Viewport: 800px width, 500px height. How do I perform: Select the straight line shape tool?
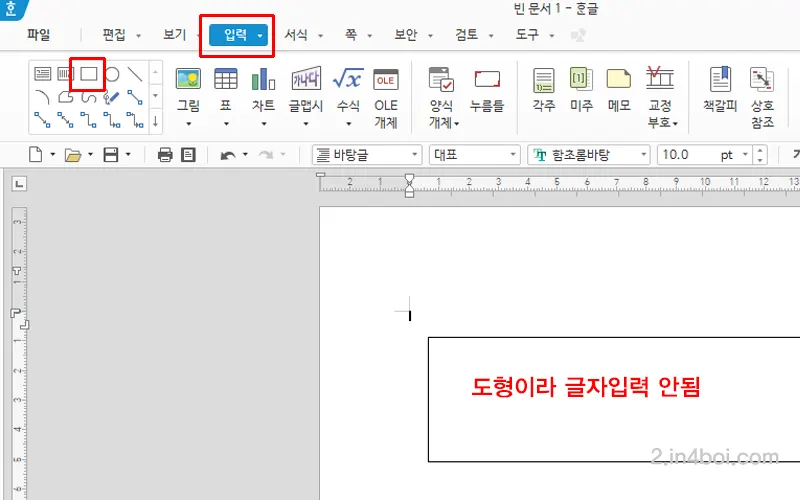(135, 74)
